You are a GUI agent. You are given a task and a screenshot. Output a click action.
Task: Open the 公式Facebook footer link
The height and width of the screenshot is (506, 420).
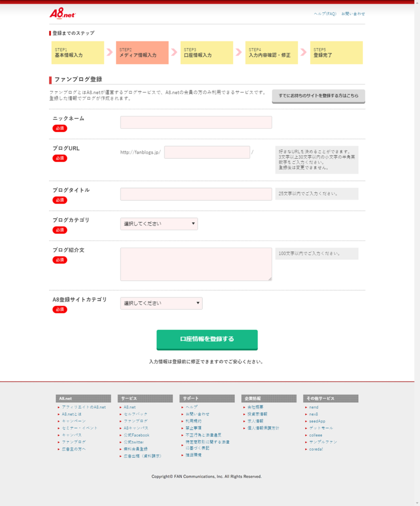[x=136, y=435]
